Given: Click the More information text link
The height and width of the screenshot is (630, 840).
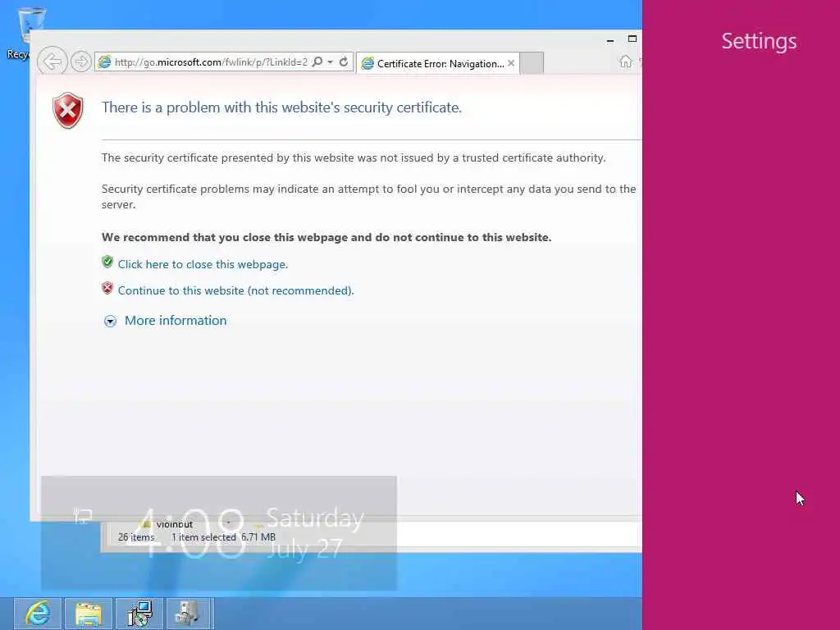Looking at the screenshot, I should (176, 321).
